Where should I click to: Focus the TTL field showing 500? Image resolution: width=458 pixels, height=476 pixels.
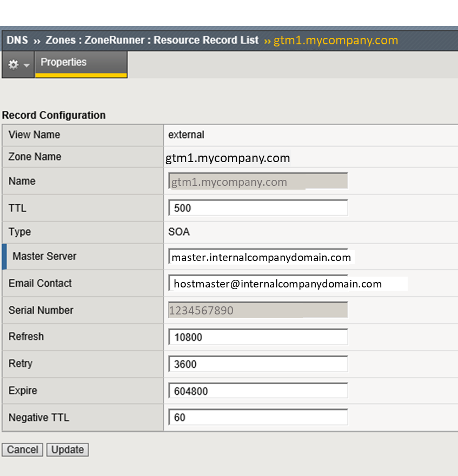coord(257,208)
